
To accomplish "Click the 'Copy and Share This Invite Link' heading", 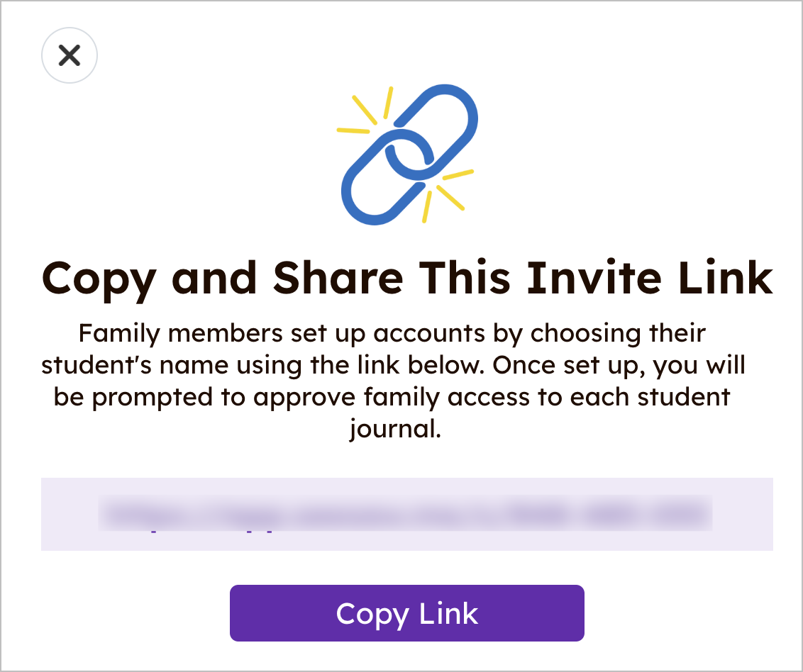I will pos(407,278).
